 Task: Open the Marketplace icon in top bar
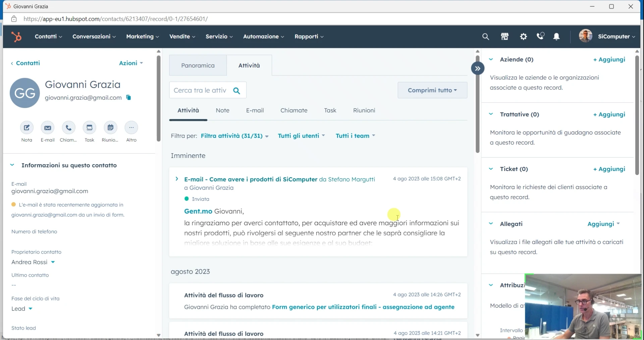504,37
